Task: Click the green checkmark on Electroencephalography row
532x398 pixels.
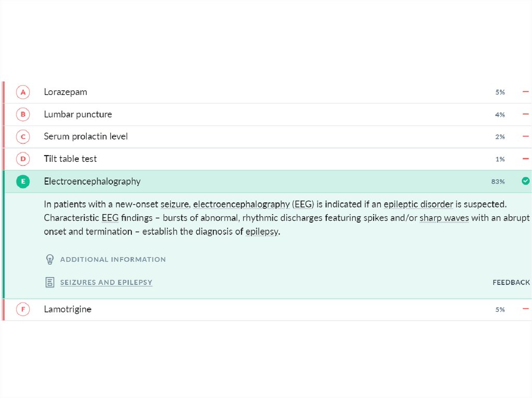Action: (x=525, y=181)
